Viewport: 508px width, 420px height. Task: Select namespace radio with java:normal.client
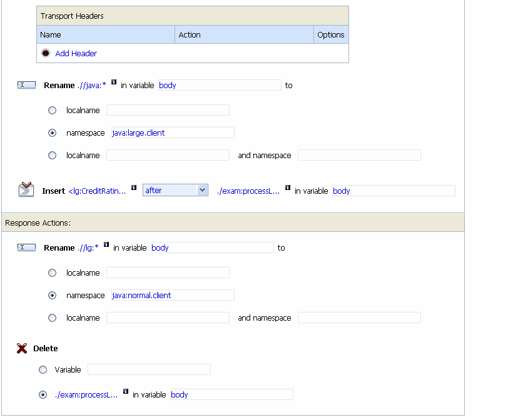coord(52,296)
